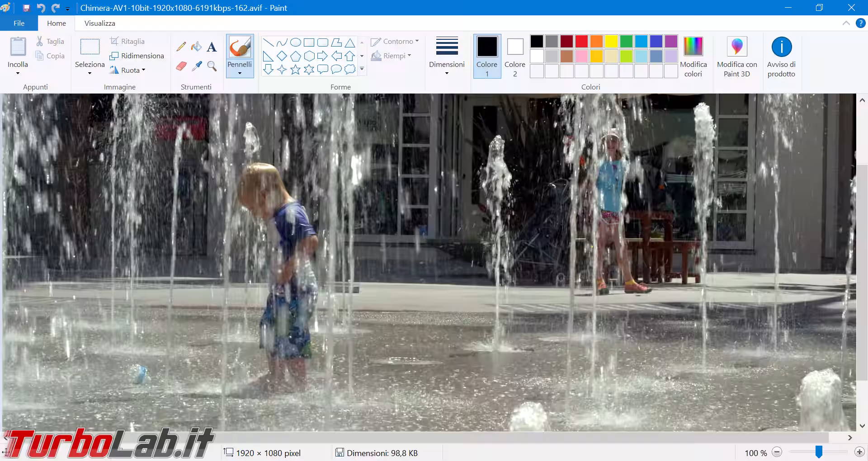Select the Pencil tool

point(181,47)
